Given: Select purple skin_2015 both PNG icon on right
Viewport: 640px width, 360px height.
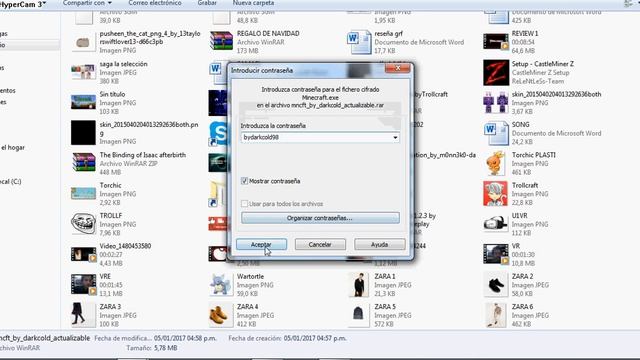Looking at the screenshot, I should point(496,102).
